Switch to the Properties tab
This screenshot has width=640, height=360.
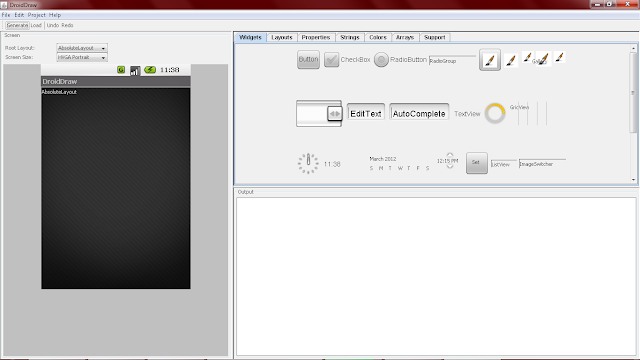click(x=316, y=37)
